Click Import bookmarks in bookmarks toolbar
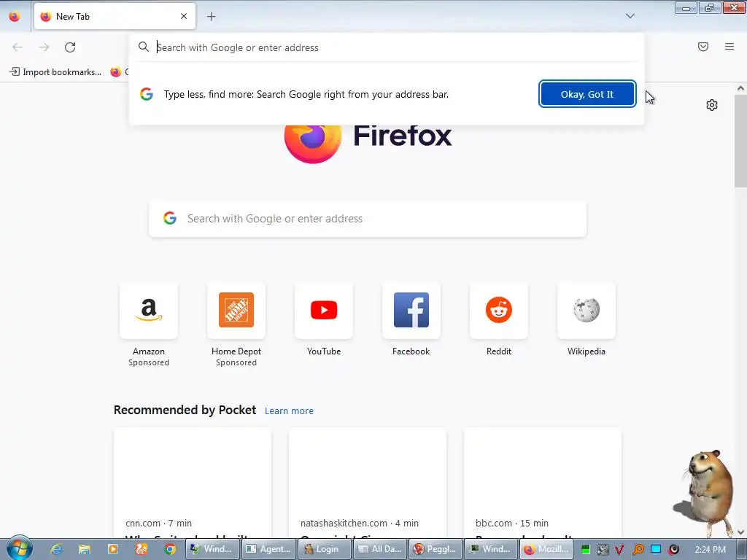The height and width of the screenshot is (560, 747). pos(55,72)
